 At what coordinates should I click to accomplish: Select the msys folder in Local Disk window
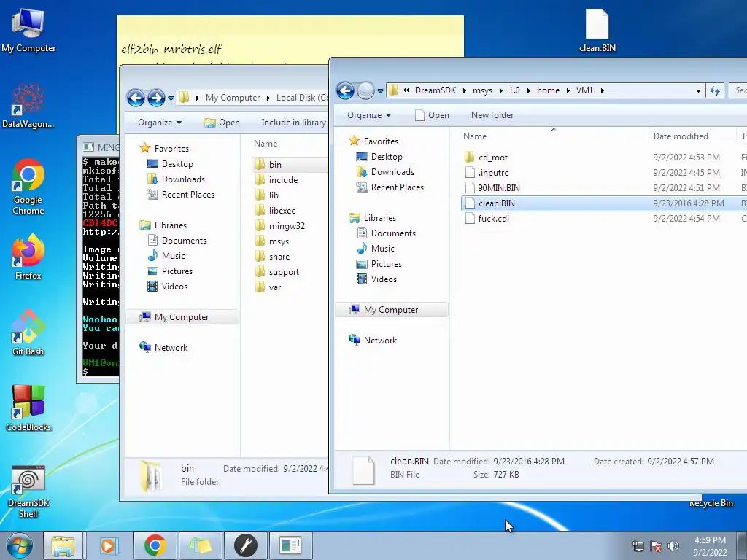point(279,241)
